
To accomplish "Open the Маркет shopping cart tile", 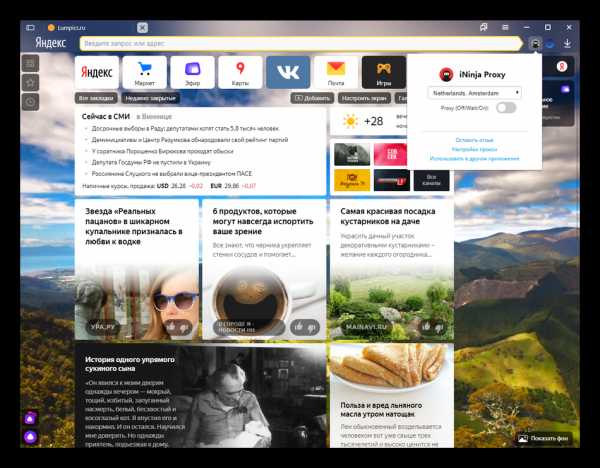I will [145, 72].
